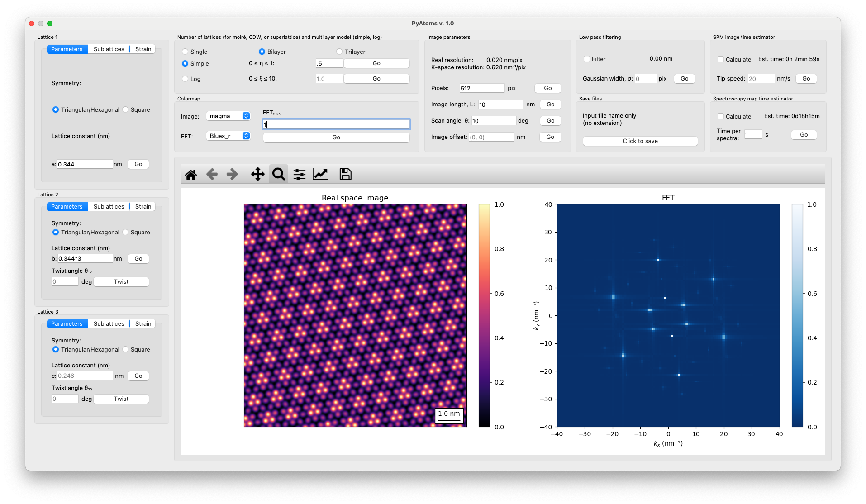Click the Lattice 2 twist angle field

(x=65, y=281)
